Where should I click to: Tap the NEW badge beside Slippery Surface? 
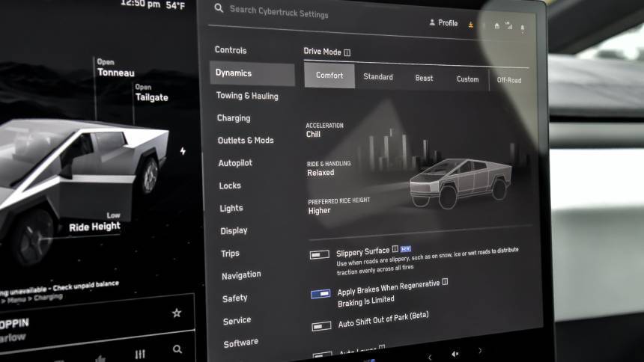[406, 249]
